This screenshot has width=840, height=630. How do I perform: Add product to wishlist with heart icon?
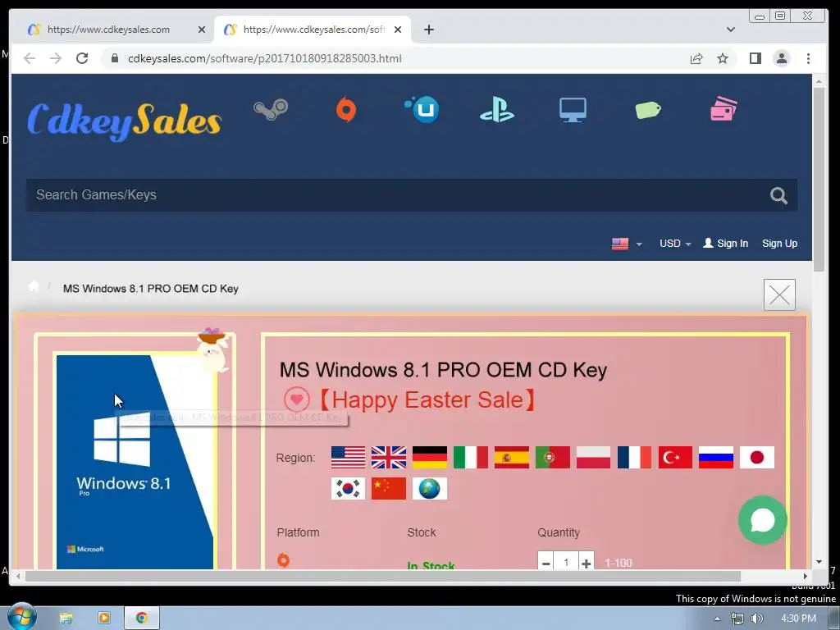(x=296, y=399)
